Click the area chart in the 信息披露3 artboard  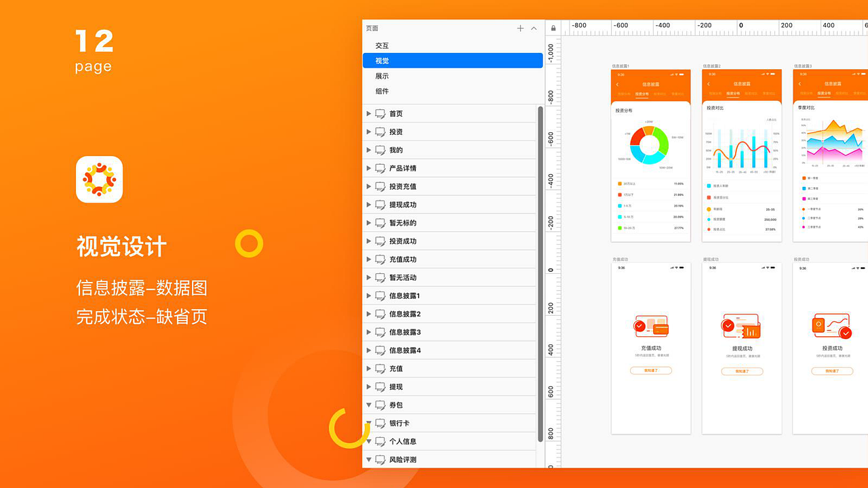pyautogui.click(x=833, y=144)
